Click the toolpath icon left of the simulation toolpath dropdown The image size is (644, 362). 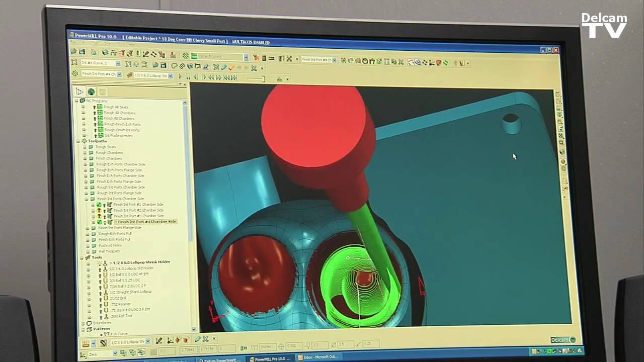74,73
